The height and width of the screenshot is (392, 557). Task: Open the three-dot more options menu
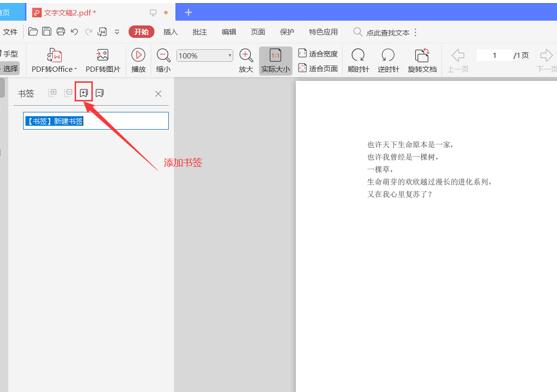415,32
